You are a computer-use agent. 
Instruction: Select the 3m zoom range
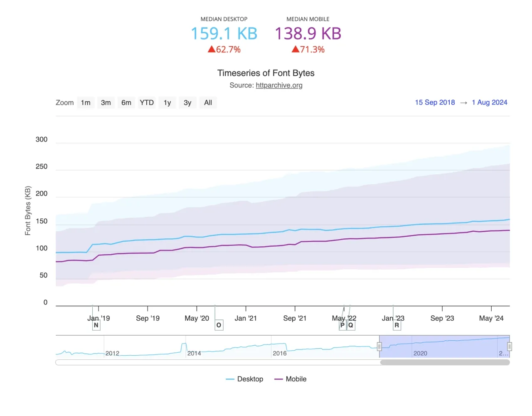tap(106, 103)
